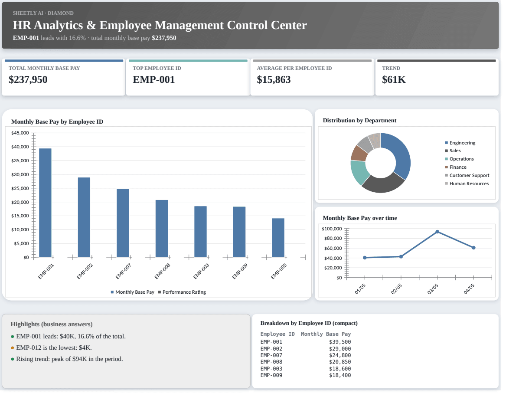The height and width of the screenshot is (400, 532).
Task: Click Sales legend item
Action: (x=453, y=151)
